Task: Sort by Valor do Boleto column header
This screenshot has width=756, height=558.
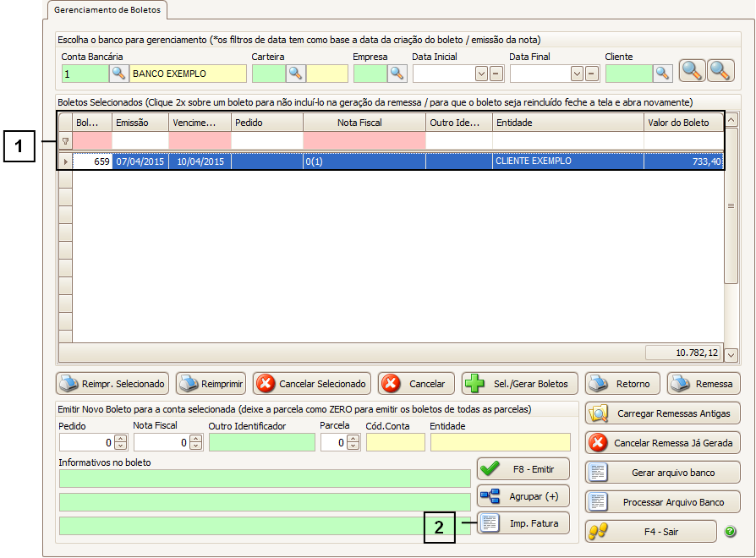Action: click(678, 123)
